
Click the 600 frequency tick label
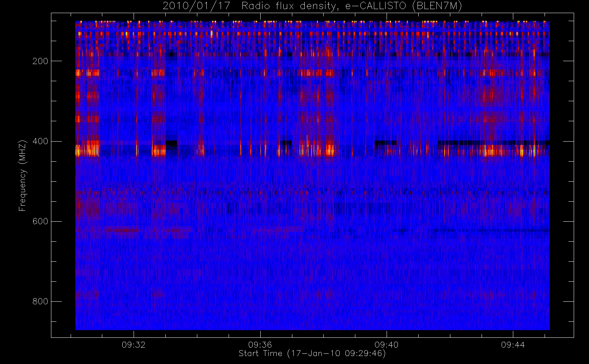(x=40, y=221)
